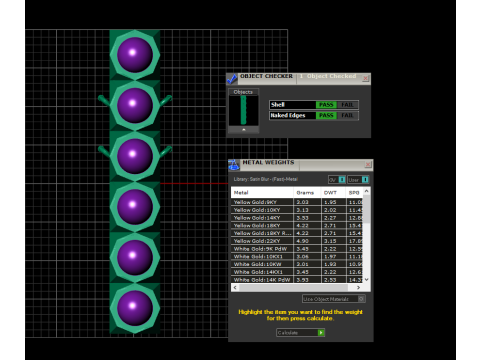Select the Yellow Gold:18KY row
The image size is (480, 360).
(297, 225)
